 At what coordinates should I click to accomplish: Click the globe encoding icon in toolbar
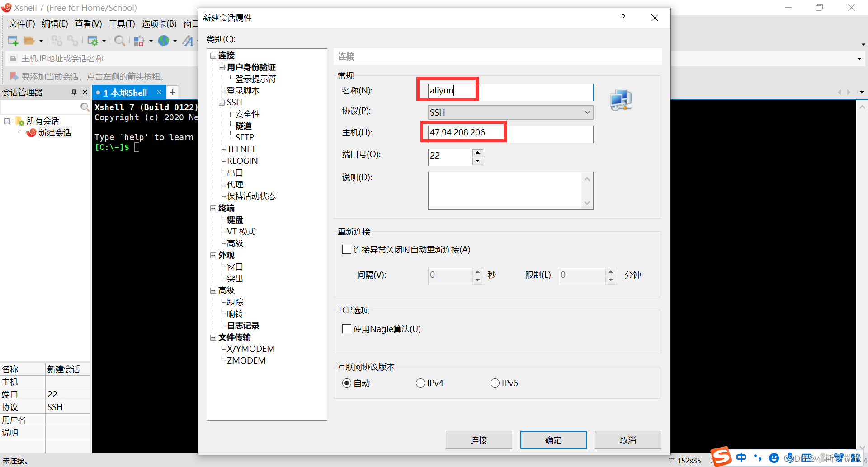click(164, 41)
